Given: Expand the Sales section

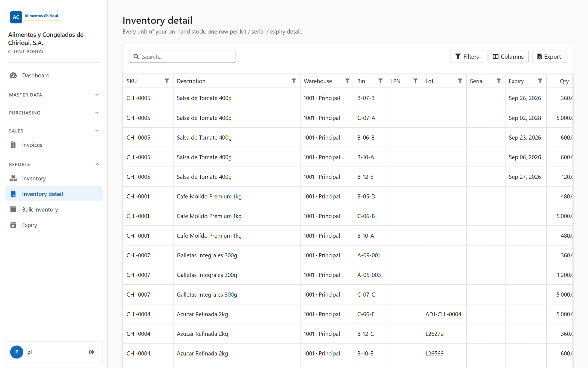Looking at the screenshot, I should [x=54, y=131].
